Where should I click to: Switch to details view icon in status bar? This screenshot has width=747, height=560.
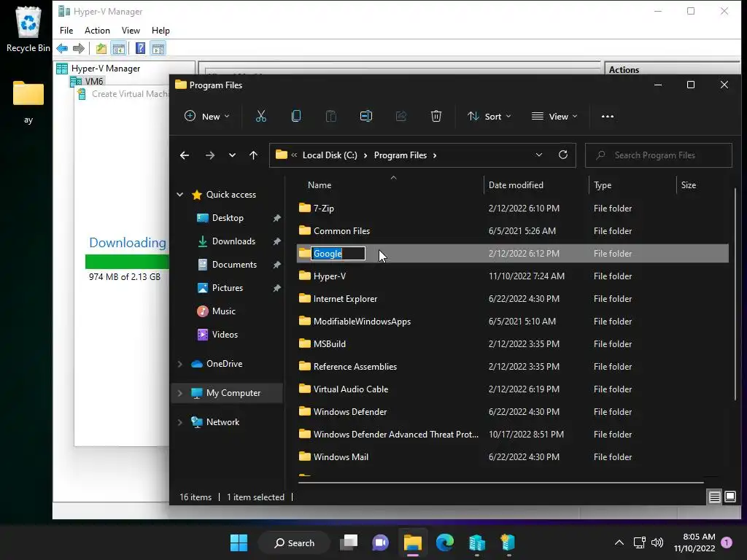tap(715, 497)
